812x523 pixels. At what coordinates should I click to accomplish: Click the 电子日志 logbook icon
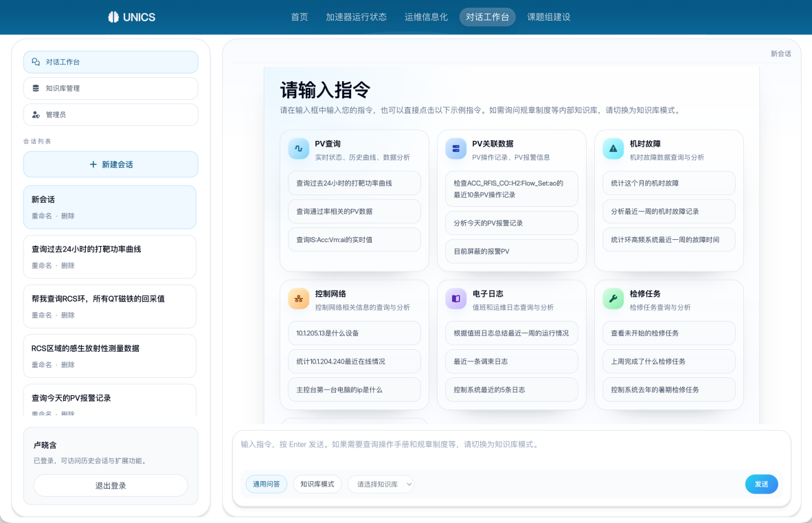click(x=455, y=299)
